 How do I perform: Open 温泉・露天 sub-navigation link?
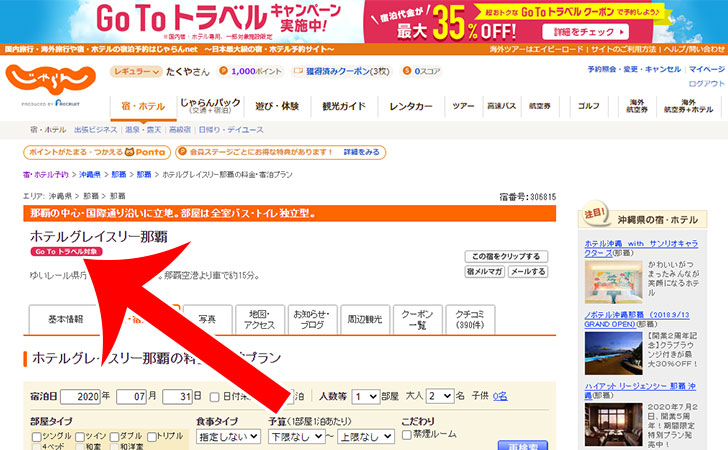(x=143, y=130)
